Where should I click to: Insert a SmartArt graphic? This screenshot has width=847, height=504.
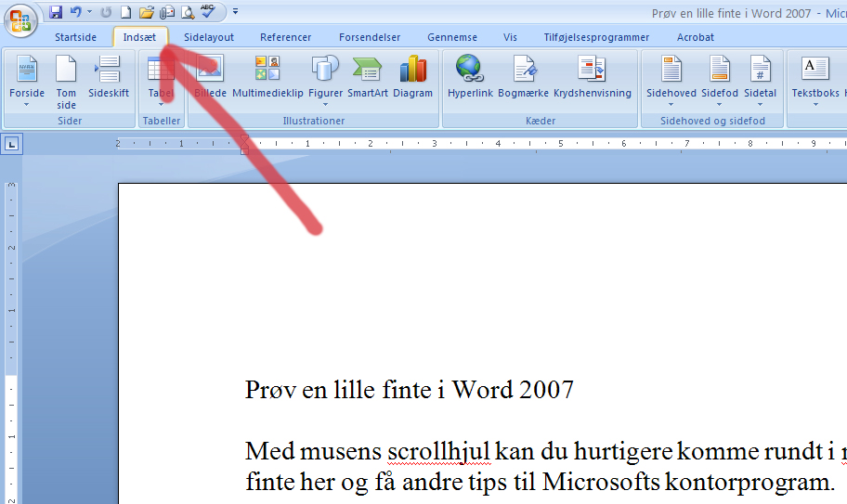[367, 77]
